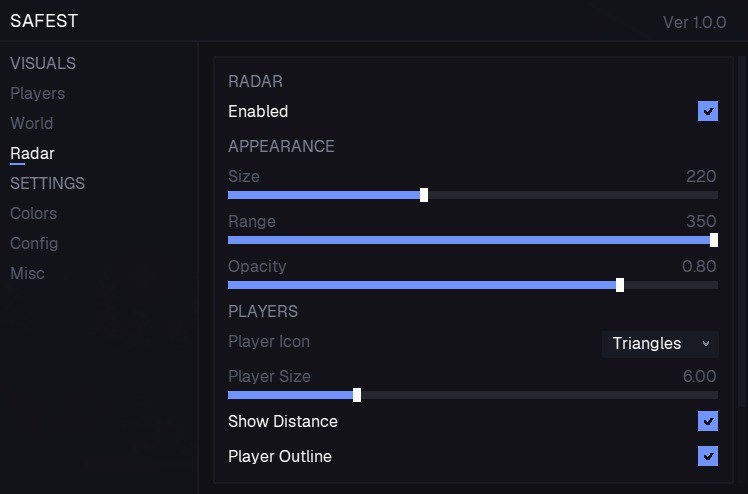
Task: Toggle the Player Outline checkbox
Action: [708, 456]
